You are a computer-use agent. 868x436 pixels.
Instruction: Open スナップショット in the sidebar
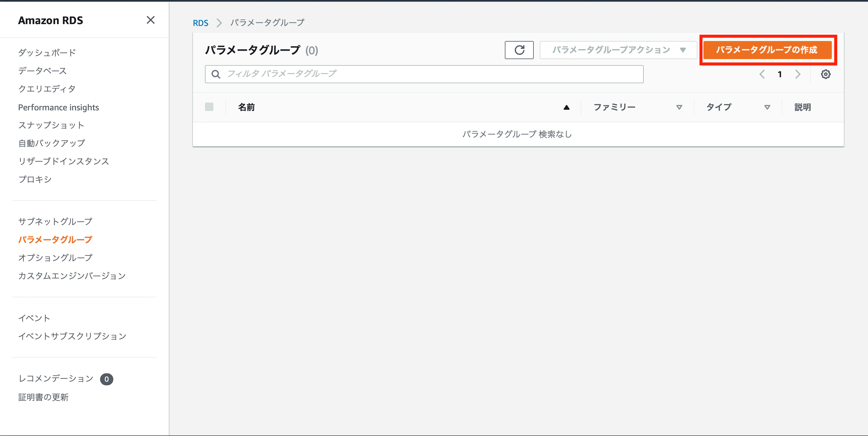point(51,125)
